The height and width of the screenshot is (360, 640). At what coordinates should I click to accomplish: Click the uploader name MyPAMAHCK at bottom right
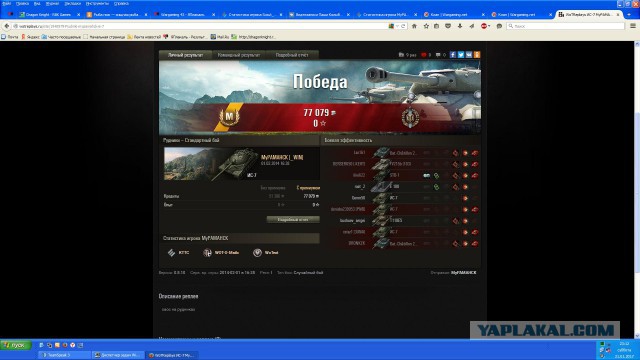(464, 273)
